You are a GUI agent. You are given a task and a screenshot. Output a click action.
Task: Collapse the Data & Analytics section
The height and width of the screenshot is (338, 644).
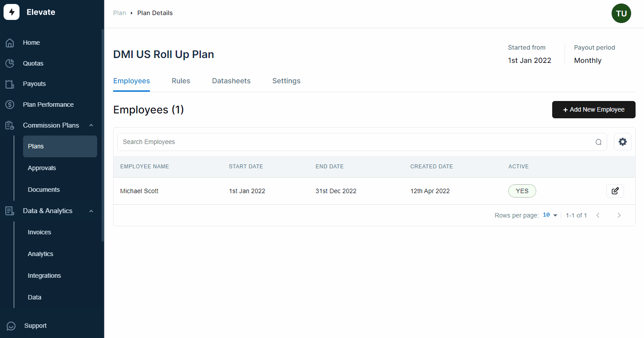pos(91,211)
